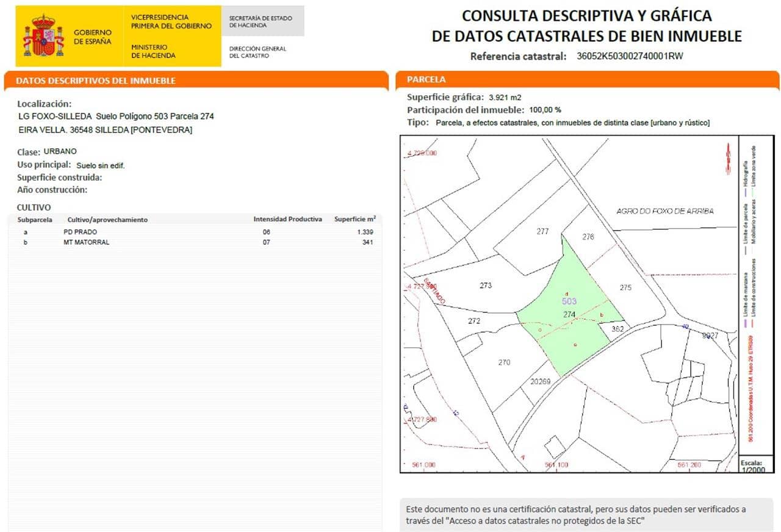Click the Hidrografía legend symbol
The height and width of the screenshot is (532, 781).
pyautogui.click(x=745, y=192)
